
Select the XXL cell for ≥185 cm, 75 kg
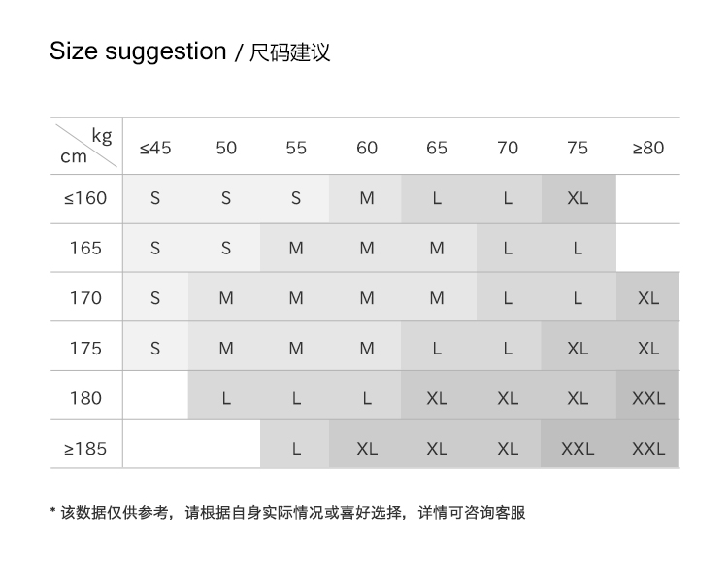point(578,449)
